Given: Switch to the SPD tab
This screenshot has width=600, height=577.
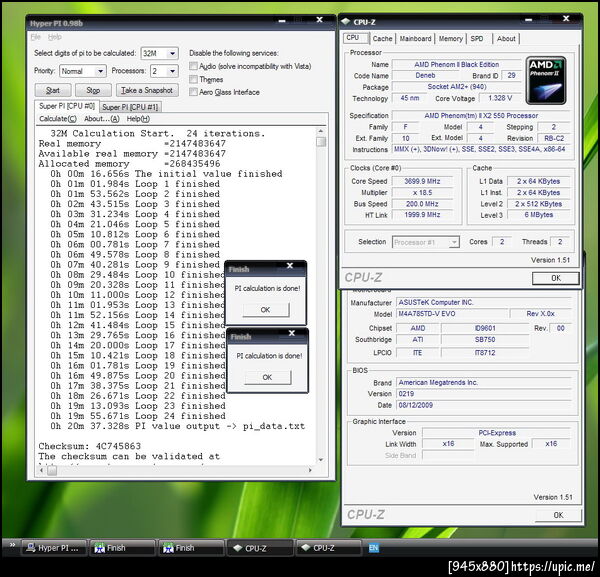Looking at the screenshot, I should click(x=477, y=39).
